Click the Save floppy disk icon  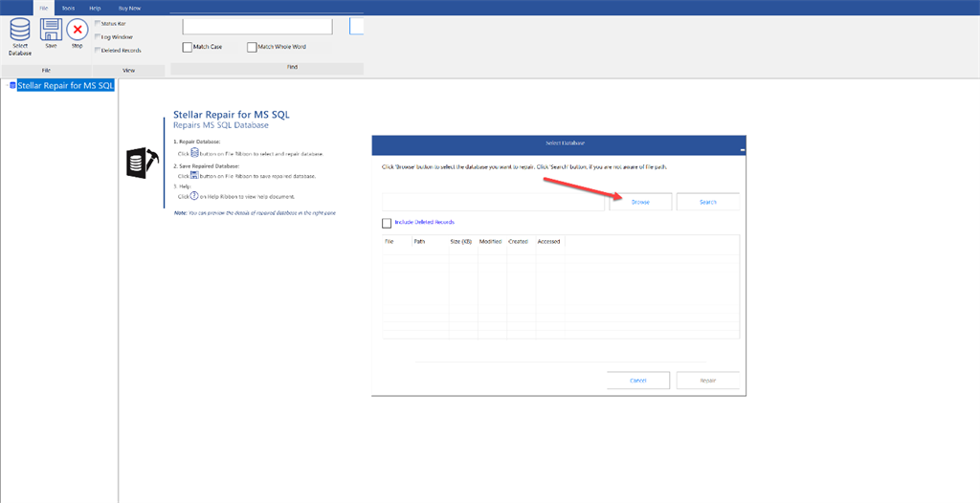(51, 30)
